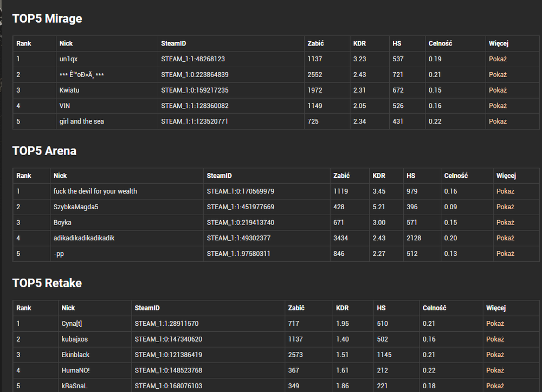Click nick girl and the sea
Screen dimensions: 542x392
[82, 121]
